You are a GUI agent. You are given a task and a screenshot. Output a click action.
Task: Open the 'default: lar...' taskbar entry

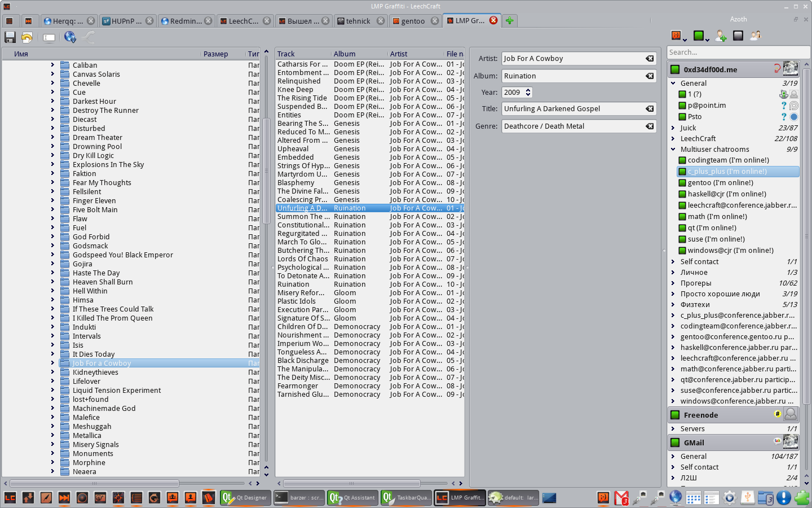(513, 498)
